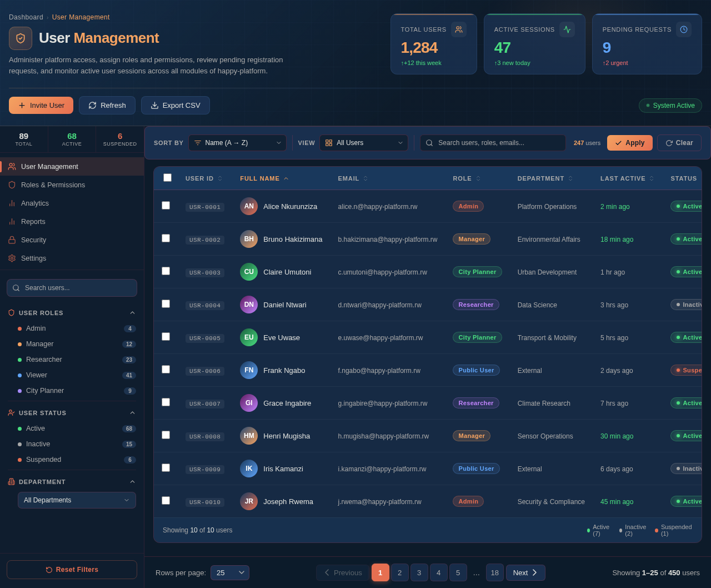Filter by Manager role
711x588 pixels.
(77, 344)
